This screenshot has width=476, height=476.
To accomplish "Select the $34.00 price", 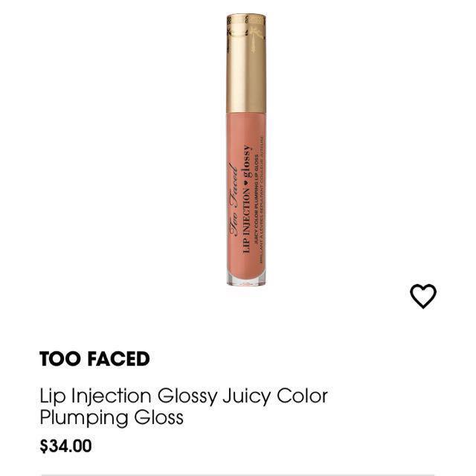I will coord(65,446).
